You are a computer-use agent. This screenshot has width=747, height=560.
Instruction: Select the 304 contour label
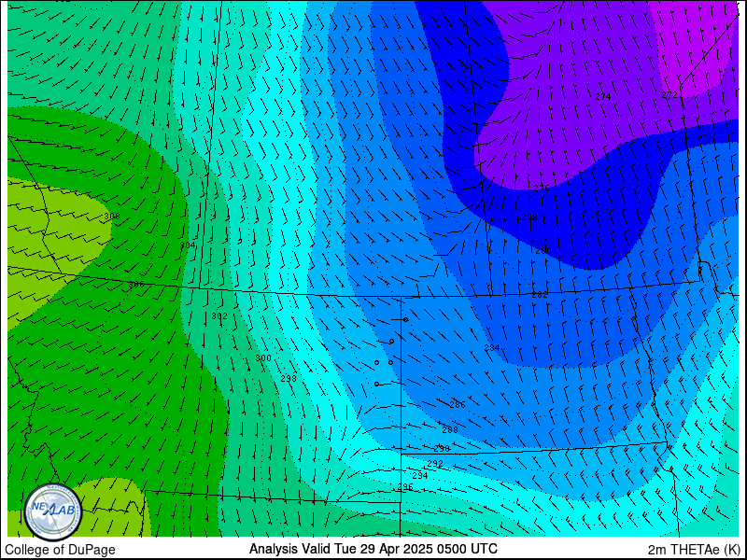[188, 245]
